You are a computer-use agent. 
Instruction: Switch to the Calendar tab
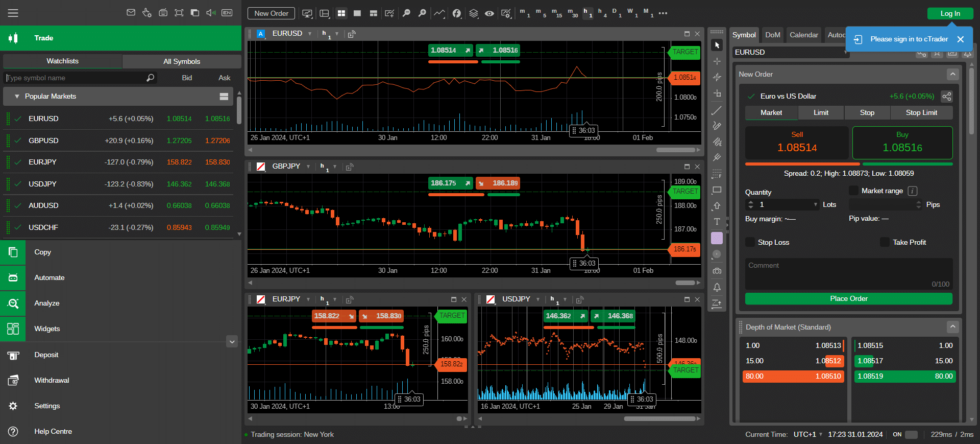click(804, 35)
